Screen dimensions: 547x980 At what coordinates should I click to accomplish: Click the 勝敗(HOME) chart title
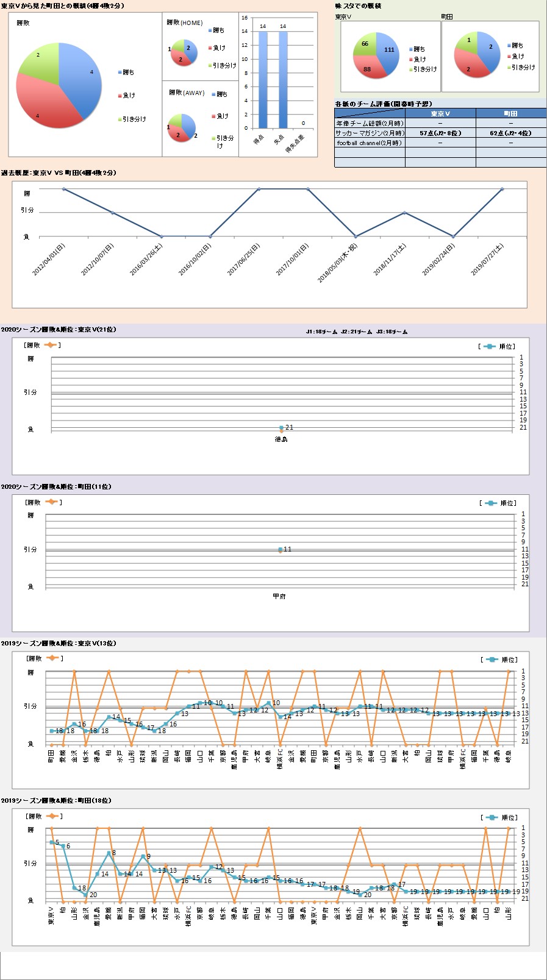click(x=185, y=23)
